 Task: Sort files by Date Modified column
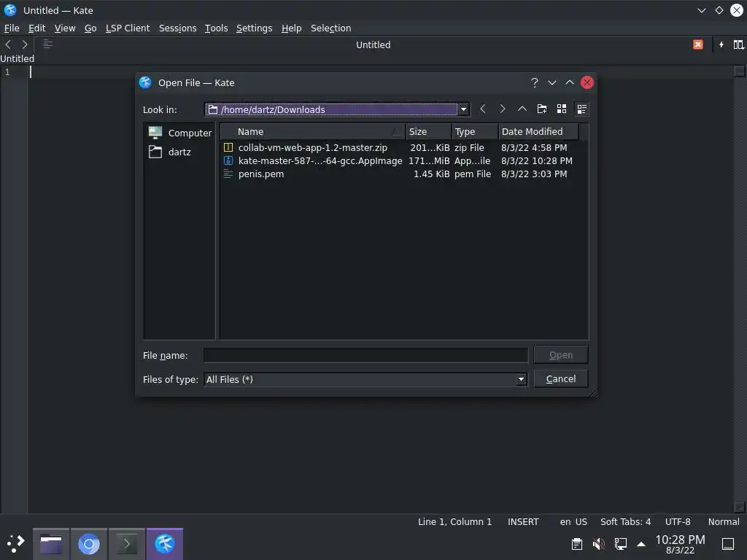538,131
